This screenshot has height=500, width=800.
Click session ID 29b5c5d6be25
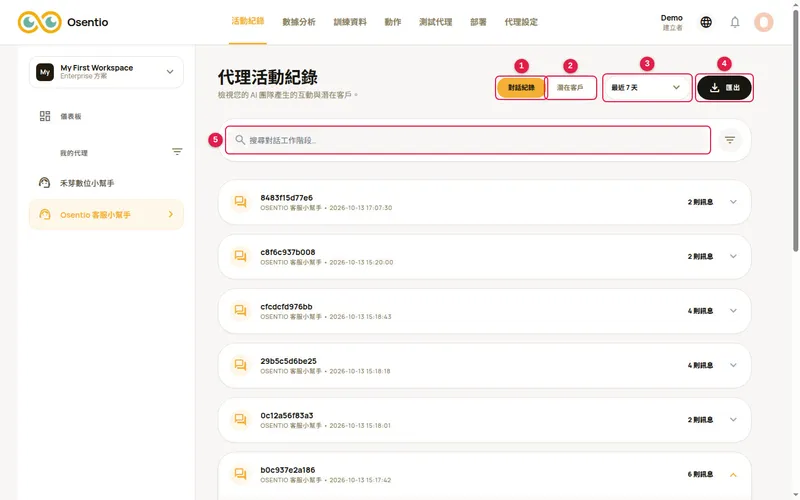pos(288,361)
